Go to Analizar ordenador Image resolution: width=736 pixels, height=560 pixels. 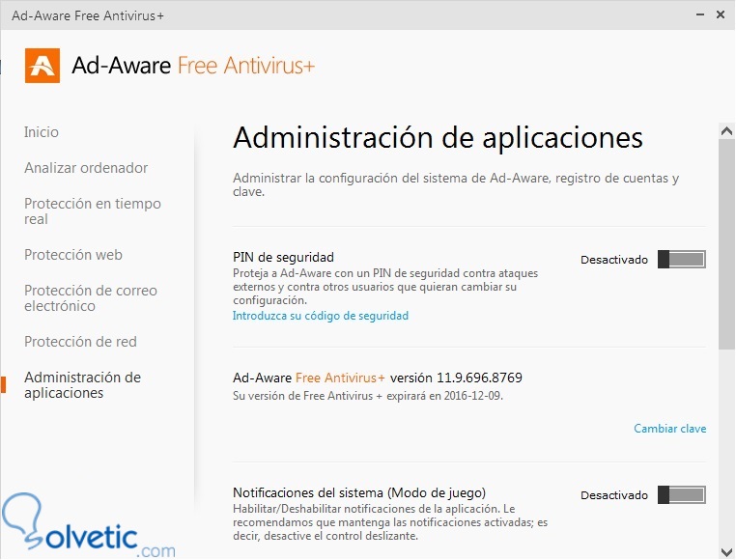pos(86,168)
